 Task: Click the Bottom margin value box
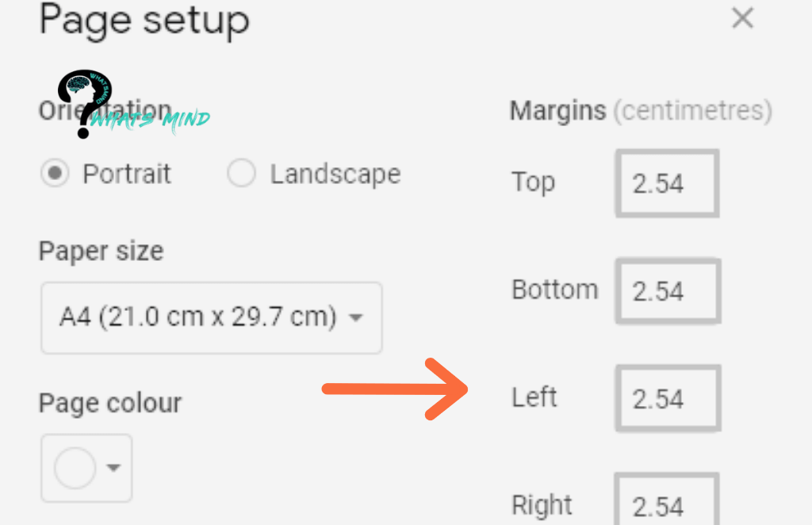667,291
